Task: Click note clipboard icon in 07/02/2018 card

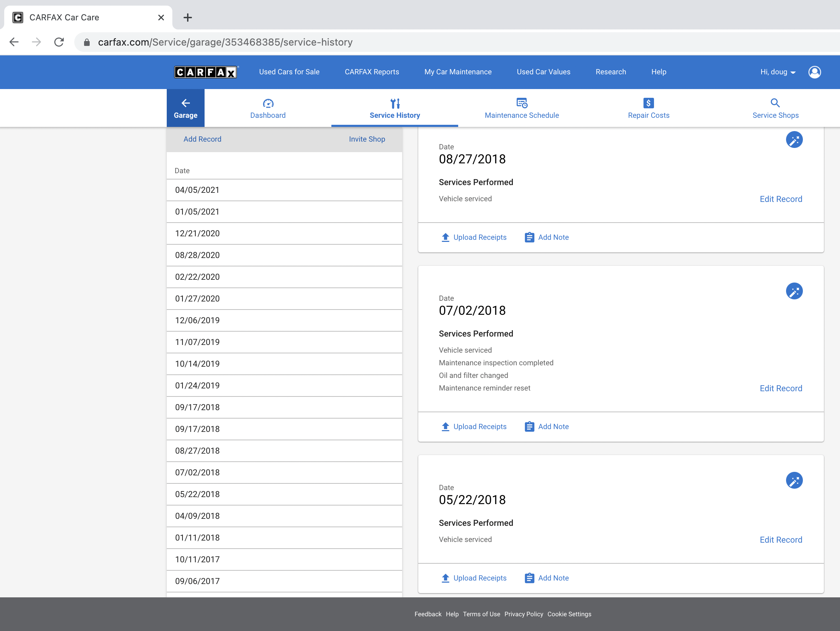Action: click(529, 427)
